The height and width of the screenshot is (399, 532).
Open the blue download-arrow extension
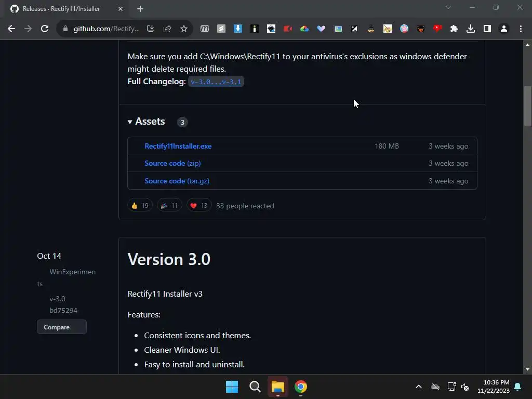[x=238, y=29]
